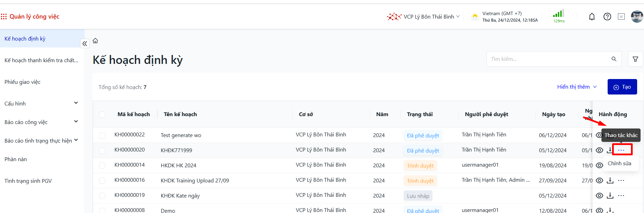Open Phiếu giao việc in the sidebar
Viewport: 644px width, 213px height.
click(23, 82)
